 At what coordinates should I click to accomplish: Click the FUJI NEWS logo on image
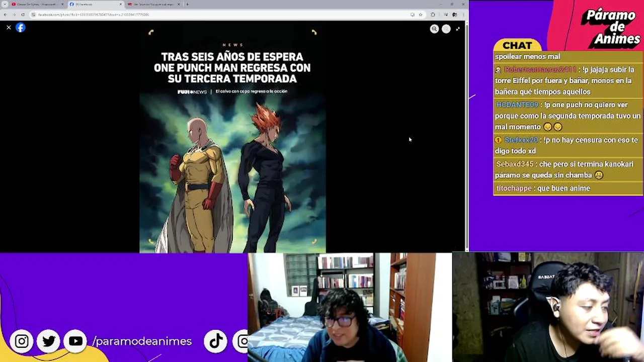click(192, 92)
